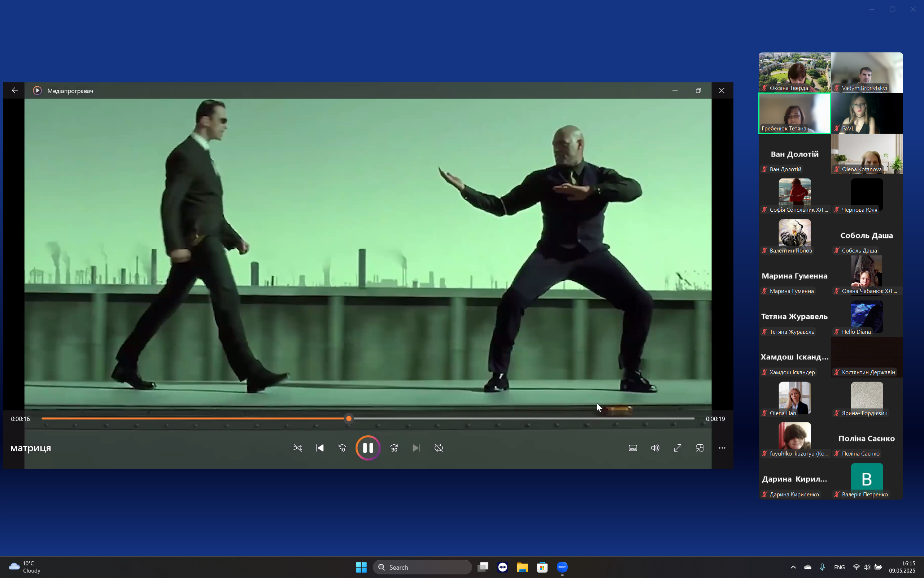Pause the video with the pause button
The width and height of the screenshot is (924, 578).
click(368, 448)
